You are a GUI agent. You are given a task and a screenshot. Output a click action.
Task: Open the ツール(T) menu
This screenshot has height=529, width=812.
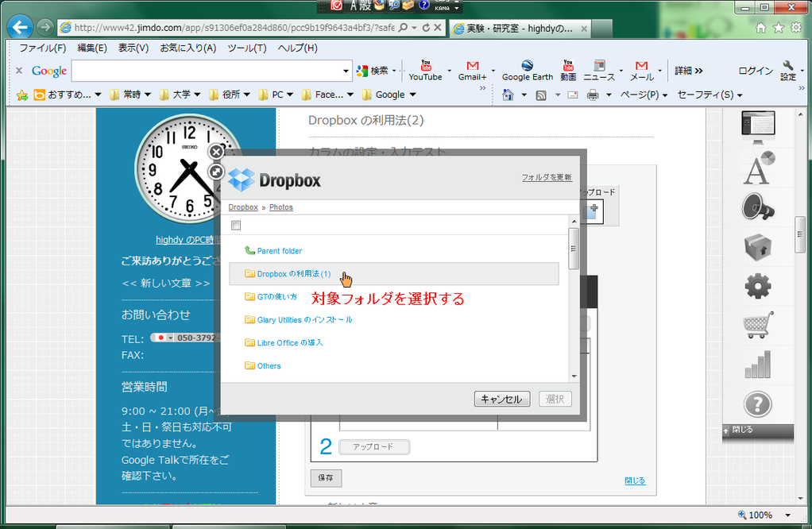247,48
